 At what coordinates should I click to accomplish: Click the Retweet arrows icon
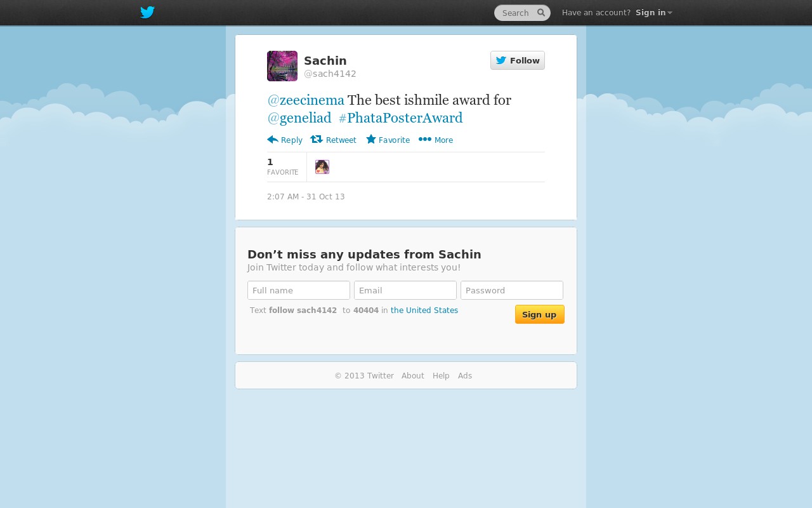click(x=317, y=140)
